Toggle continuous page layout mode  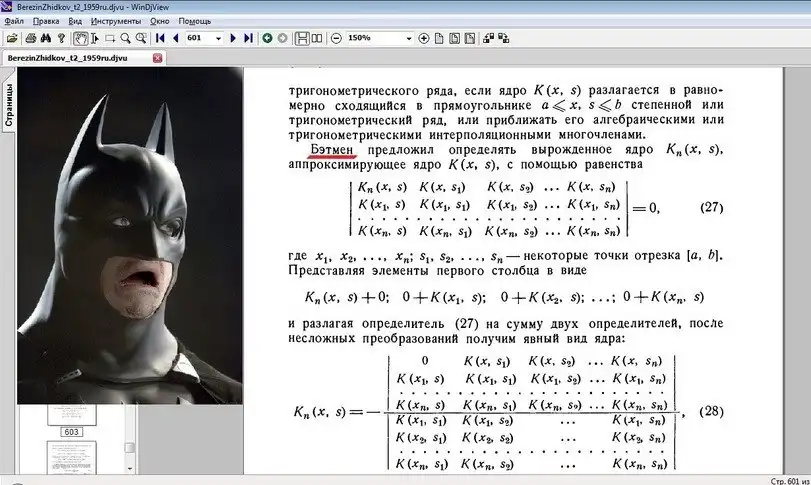click(x=300, y=38)
